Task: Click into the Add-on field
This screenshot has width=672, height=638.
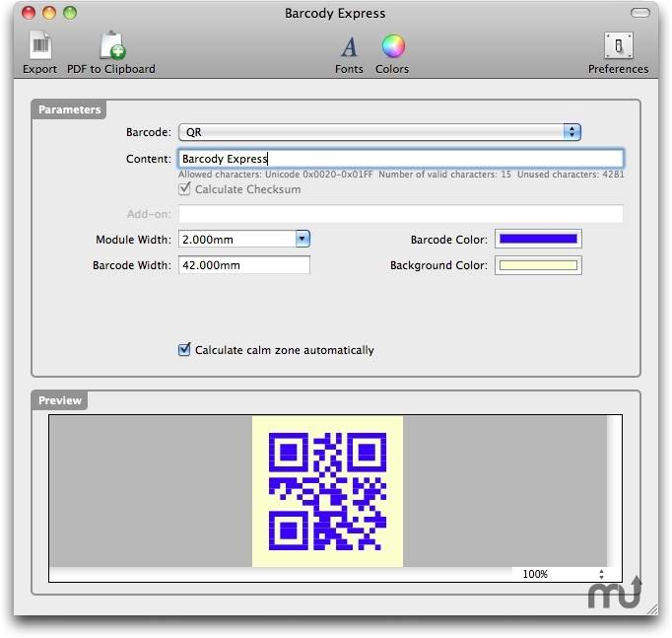Action: (401, 214)
